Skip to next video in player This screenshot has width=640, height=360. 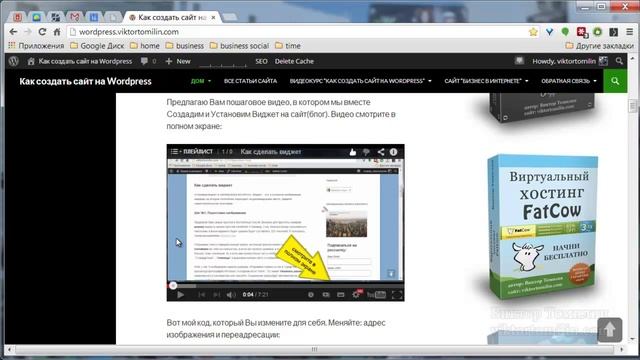tap(217, 295)
